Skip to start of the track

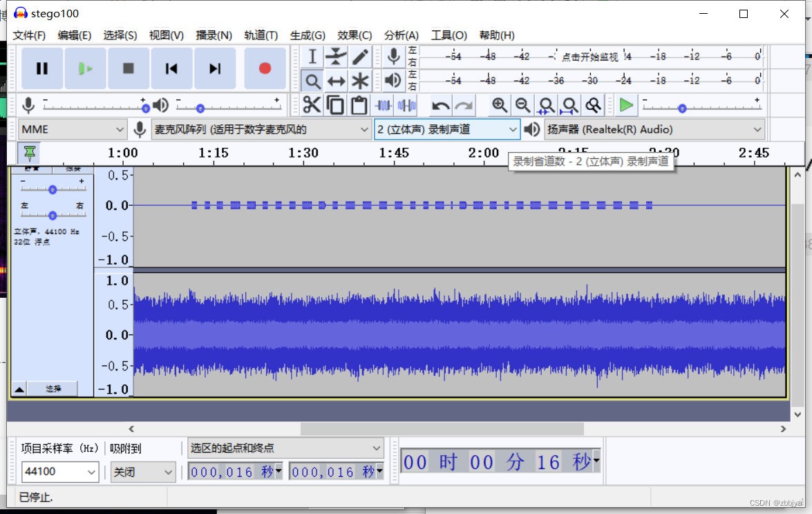pyautogui.click(x=171, y=68)
